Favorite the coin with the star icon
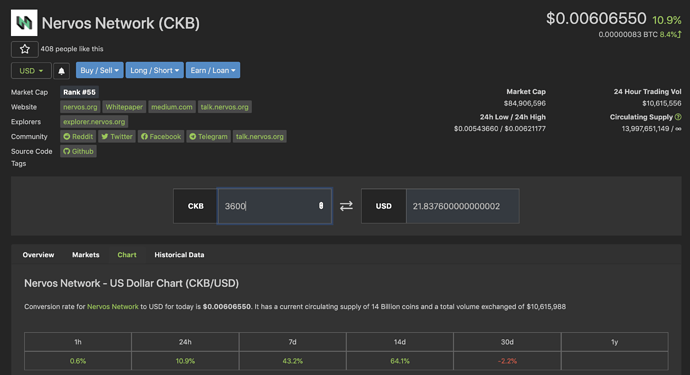690x375 pixels. (x=25, y=49)
